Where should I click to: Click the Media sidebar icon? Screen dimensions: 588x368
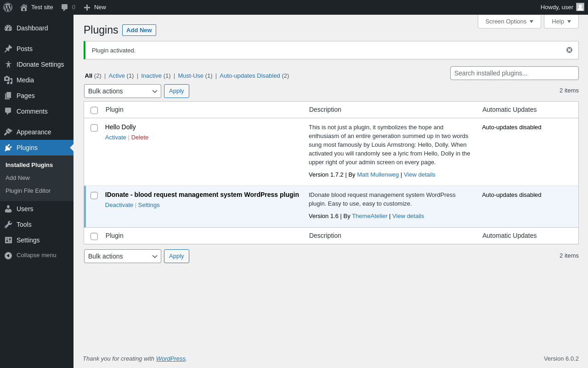(x=8, y=80)
